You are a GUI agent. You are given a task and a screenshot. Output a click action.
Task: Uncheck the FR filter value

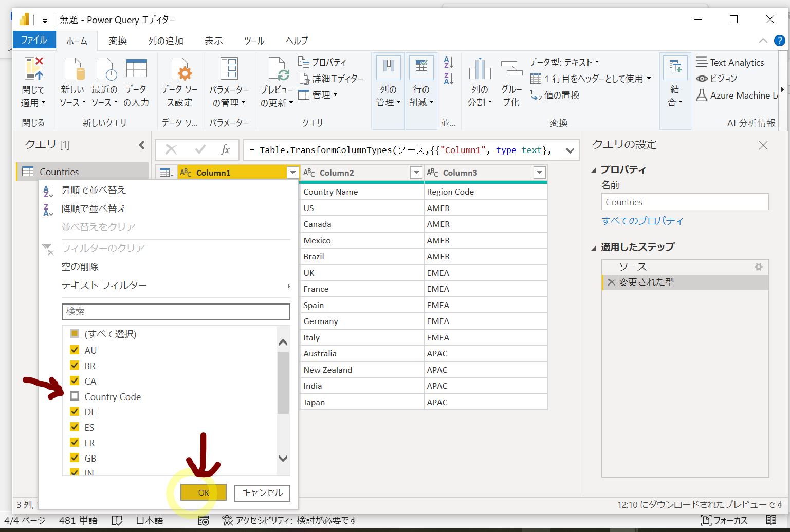(75, 443)
